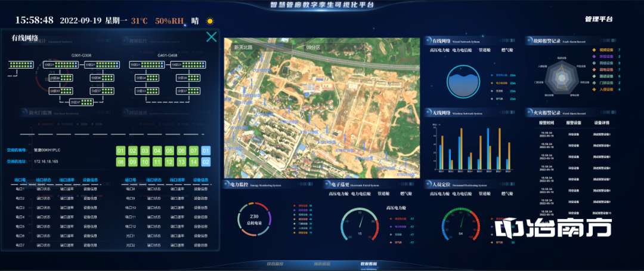The height and width of the screenshot is (271, 644).
Task: Click the unlabeled switch icon at far left of topology
Action: 20,64
